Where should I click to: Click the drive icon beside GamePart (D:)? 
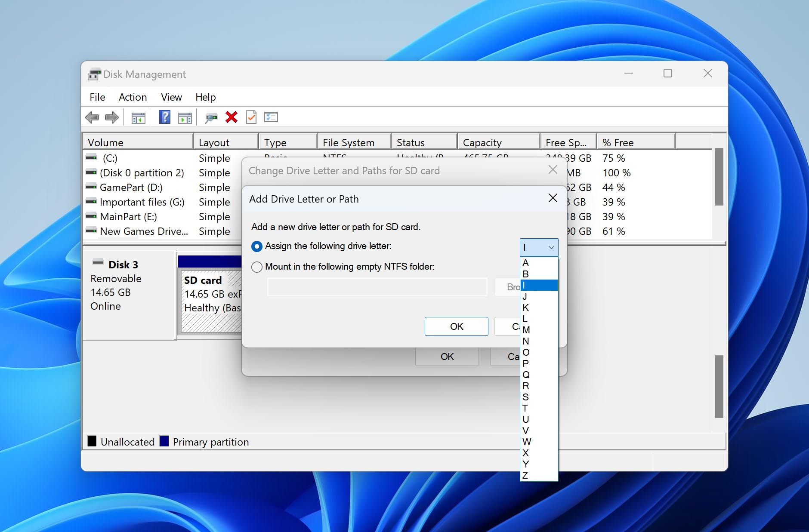tap(91, 187)
